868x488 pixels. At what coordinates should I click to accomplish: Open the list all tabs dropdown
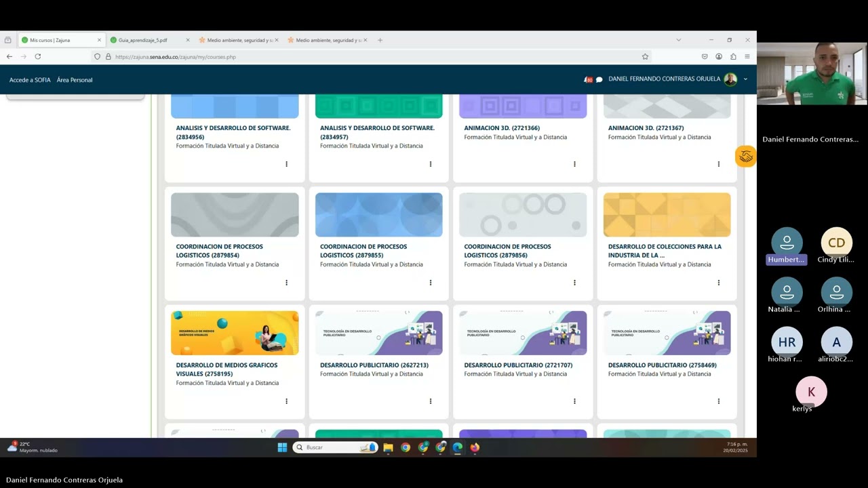pos(678,40)
